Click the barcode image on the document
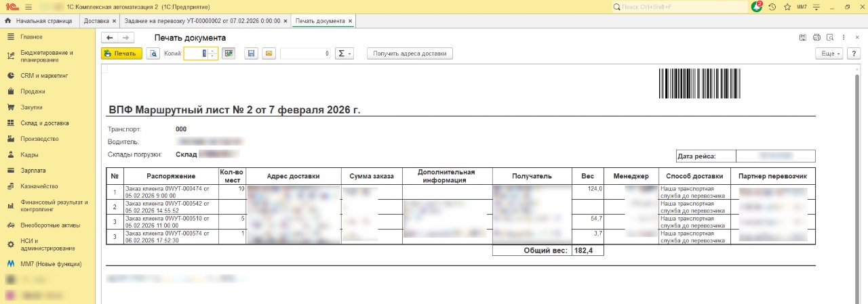868x304 pixels. 698,84
